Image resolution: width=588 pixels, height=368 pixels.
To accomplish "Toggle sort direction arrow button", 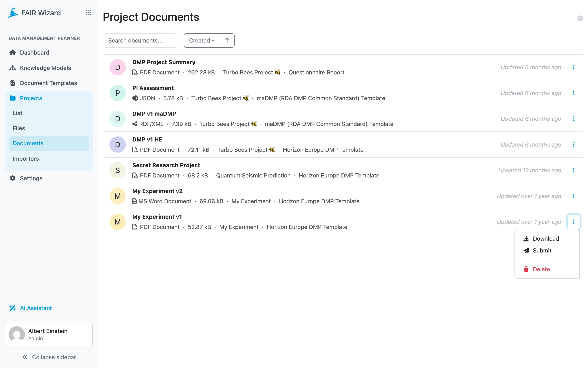I will coord(227,40).
